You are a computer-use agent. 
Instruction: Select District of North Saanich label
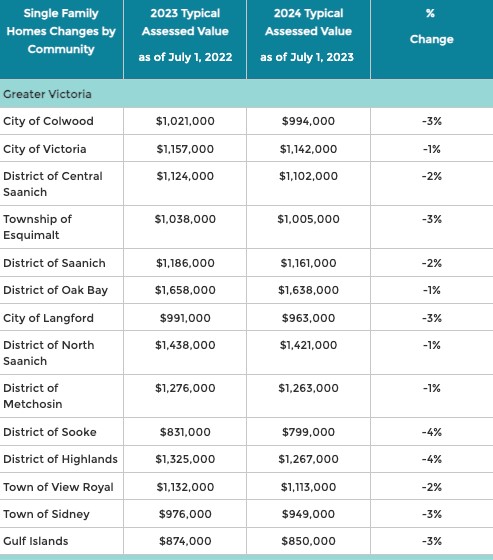(x=49, y=353)
